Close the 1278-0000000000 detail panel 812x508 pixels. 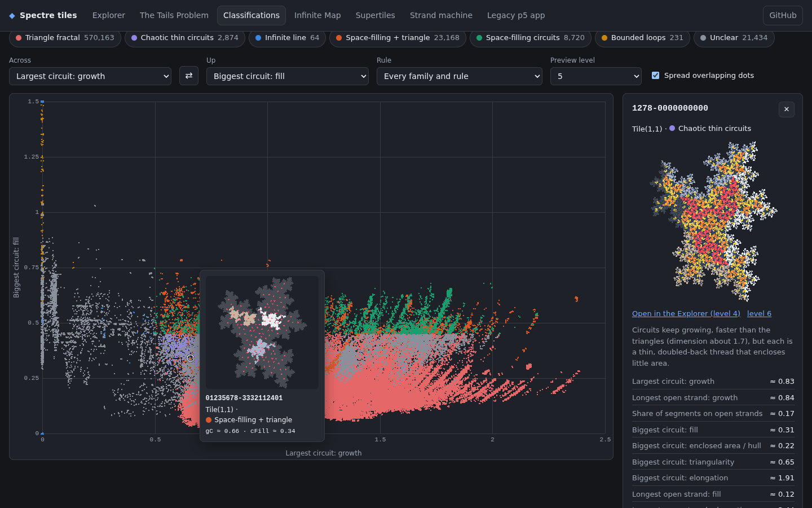787,110
